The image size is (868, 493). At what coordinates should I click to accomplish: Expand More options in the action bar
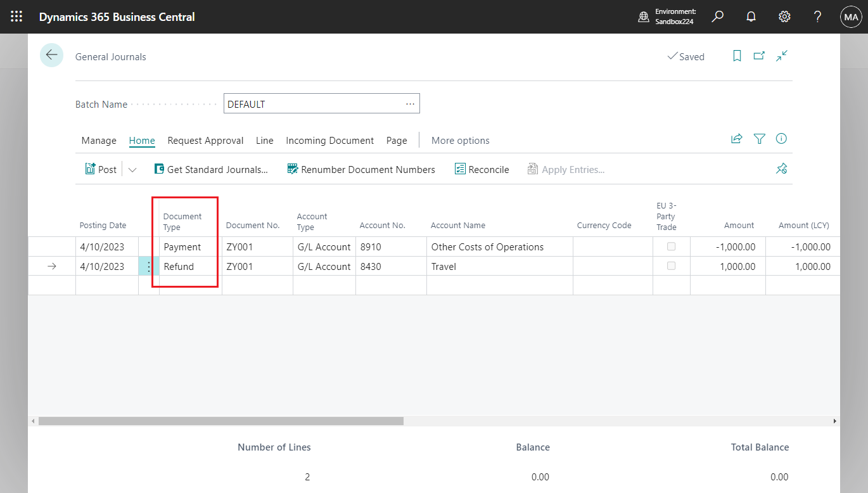pyautogui.click(x=460, y=140)
